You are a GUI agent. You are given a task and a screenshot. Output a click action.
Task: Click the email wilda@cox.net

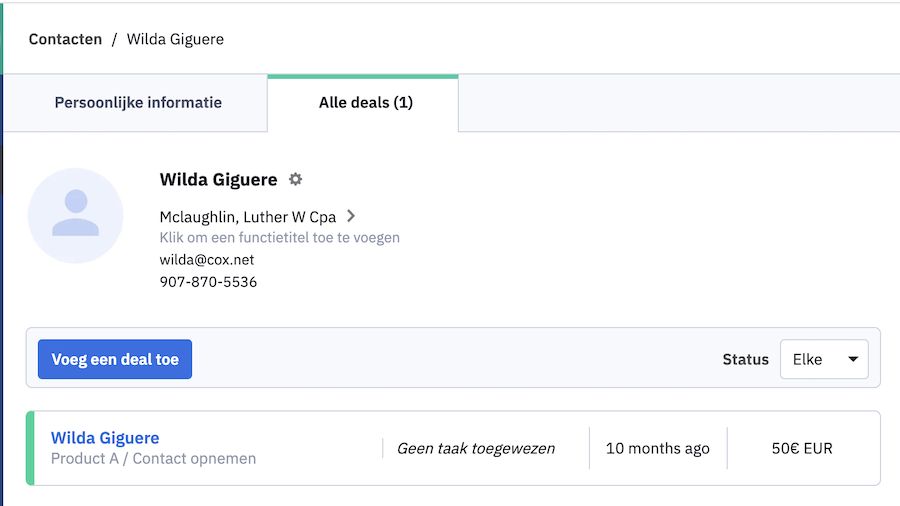207,260
